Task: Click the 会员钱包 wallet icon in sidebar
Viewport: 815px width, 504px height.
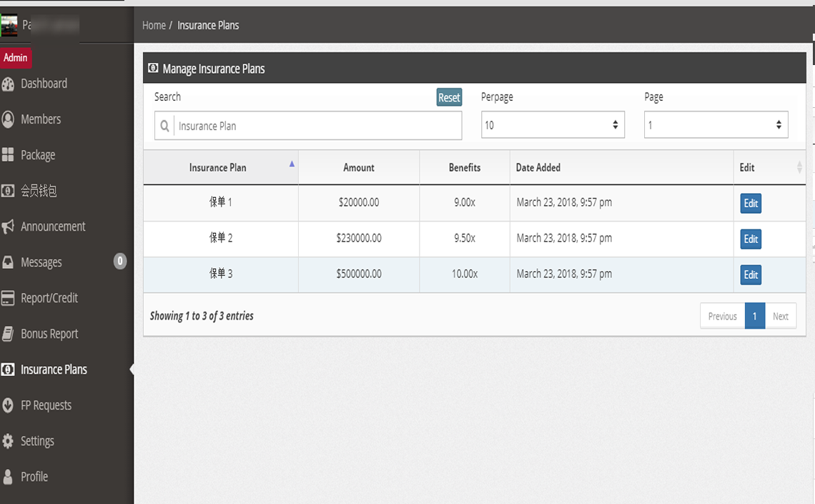Action: [x=8, y=191]
